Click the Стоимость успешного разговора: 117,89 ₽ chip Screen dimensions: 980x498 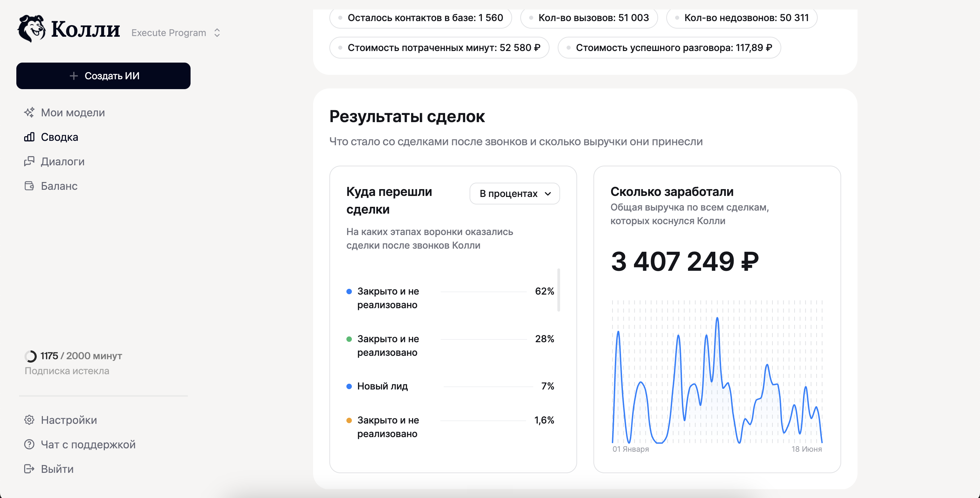[669, 48]
